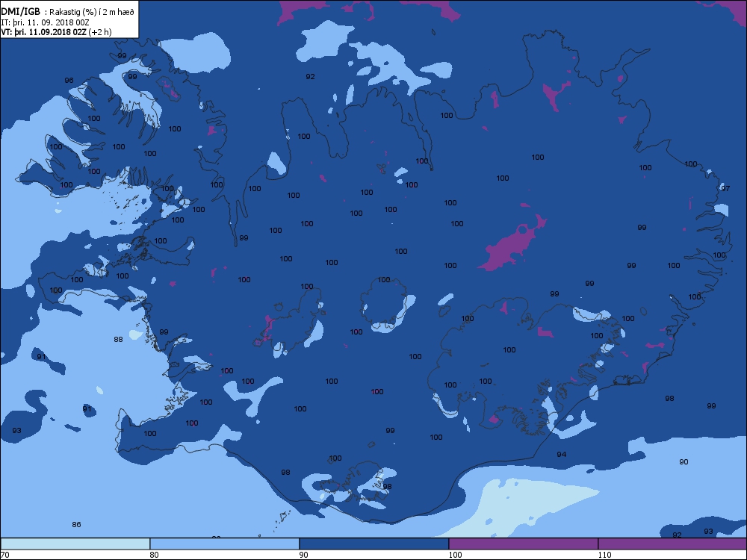
Task: Click the purple 100–110 legend swatch
Action: click(523, 544)
